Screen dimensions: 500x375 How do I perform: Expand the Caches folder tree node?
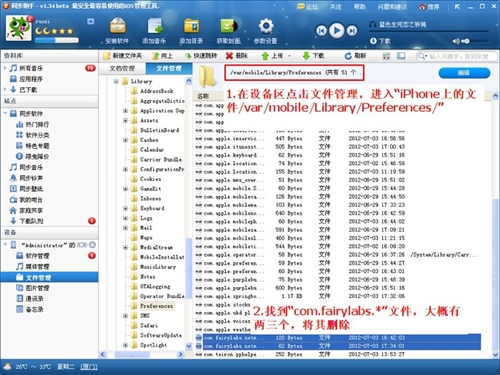coord(126,140)
